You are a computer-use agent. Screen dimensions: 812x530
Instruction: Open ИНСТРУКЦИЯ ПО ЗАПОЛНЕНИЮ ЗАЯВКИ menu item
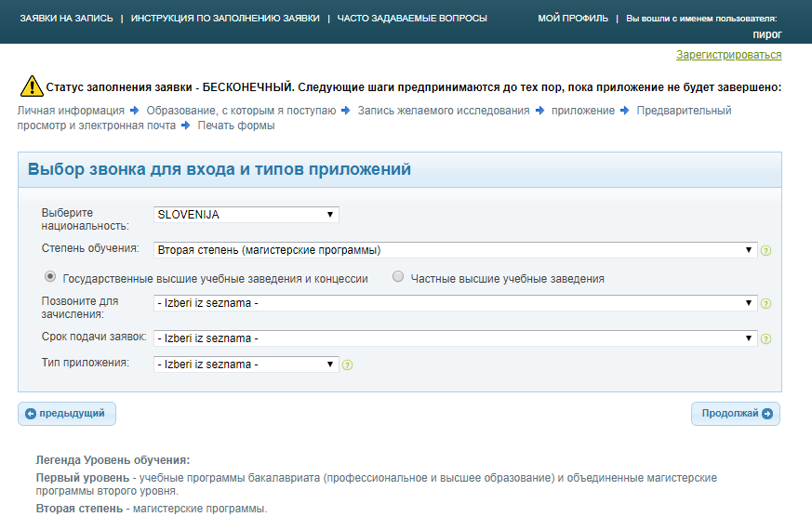(x=225, y=18)
